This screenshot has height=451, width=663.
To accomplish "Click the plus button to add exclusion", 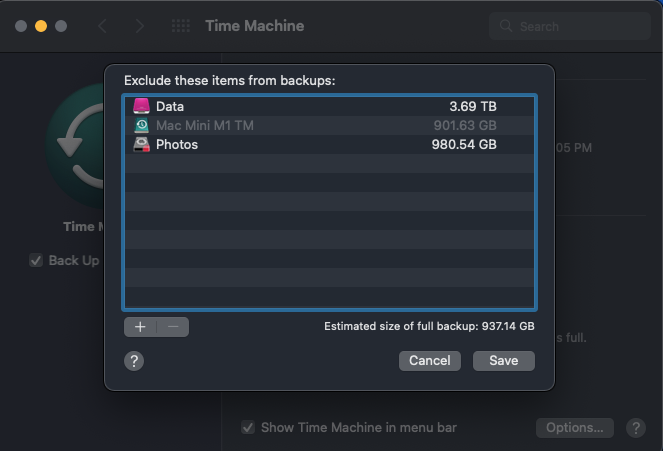I will pyautogui.click(x=140, y=327).
